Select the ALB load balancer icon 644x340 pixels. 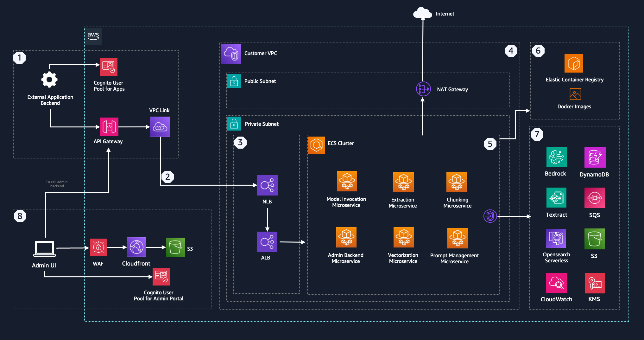coord(267,242)
